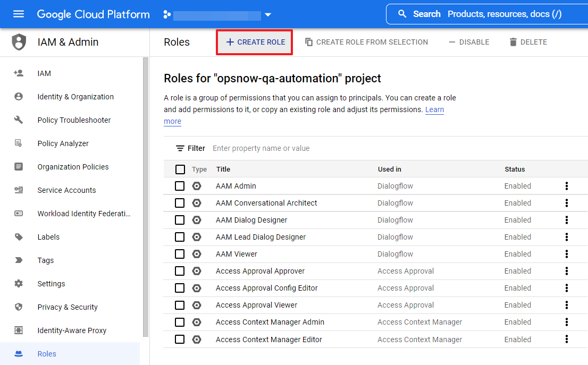Click the Service Accounts icon in sidebar
Image resolution: width=588 pixels, height=365 pixels.
19,190
